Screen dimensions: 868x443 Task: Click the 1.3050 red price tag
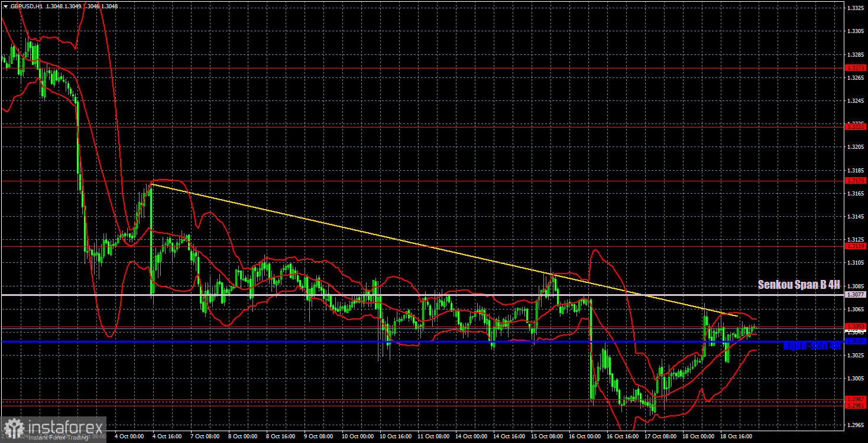856,326
